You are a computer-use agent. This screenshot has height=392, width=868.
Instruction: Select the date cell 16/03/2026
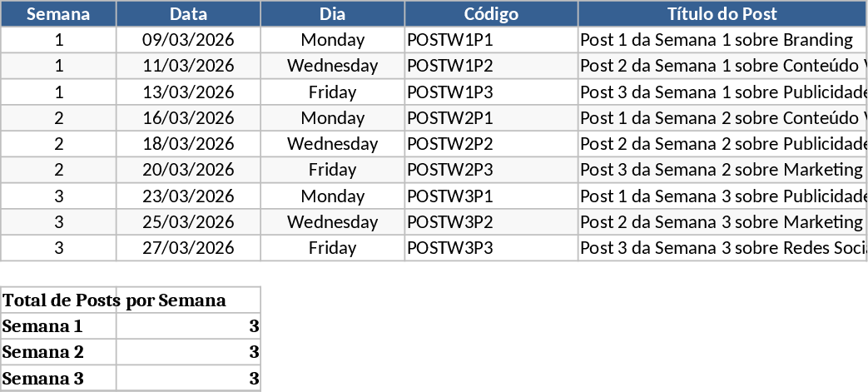[x=188, y=118]
